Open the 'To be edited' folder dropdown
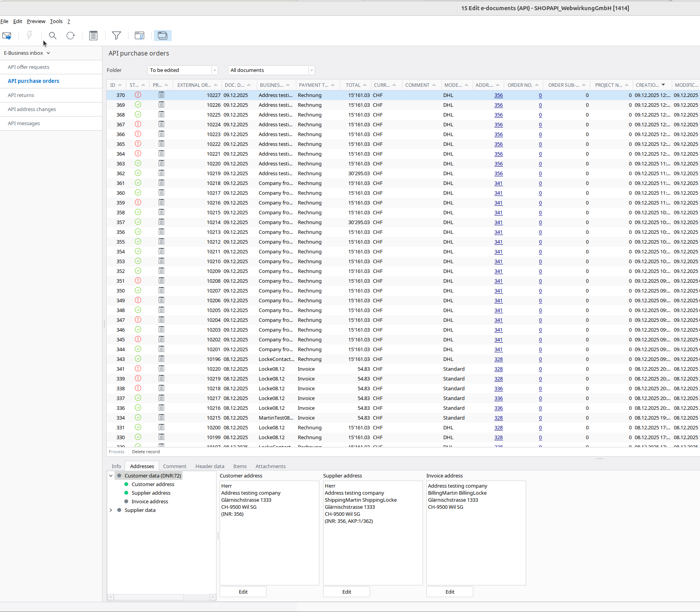Image resolution: width=700 pixels, height=612 pixels. (214, 70)
